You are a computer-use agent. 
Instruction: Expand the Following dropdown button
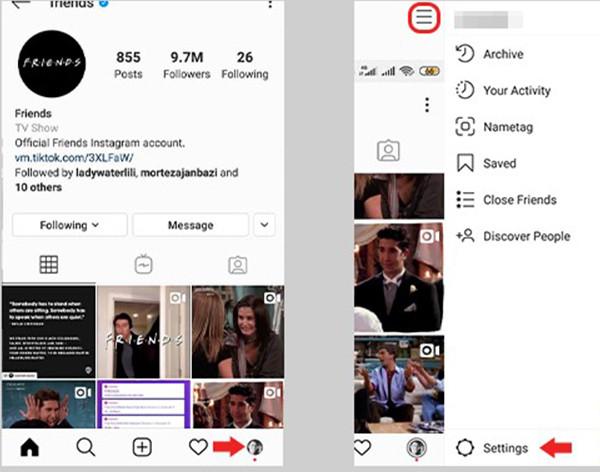pos(70,225)
